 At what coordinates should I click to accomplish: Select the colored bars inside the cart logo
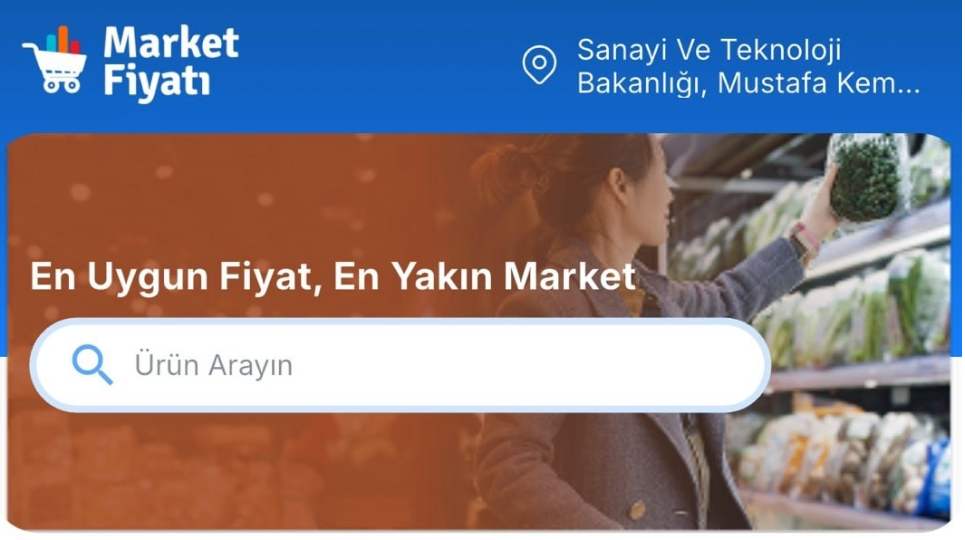tap(63, 41)
